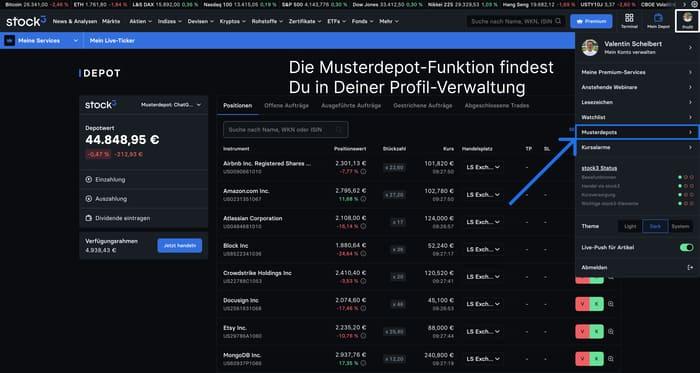700x373 pixels.
Task: Click the ticker settings gear icon
Action: click(x=693, y=4)
